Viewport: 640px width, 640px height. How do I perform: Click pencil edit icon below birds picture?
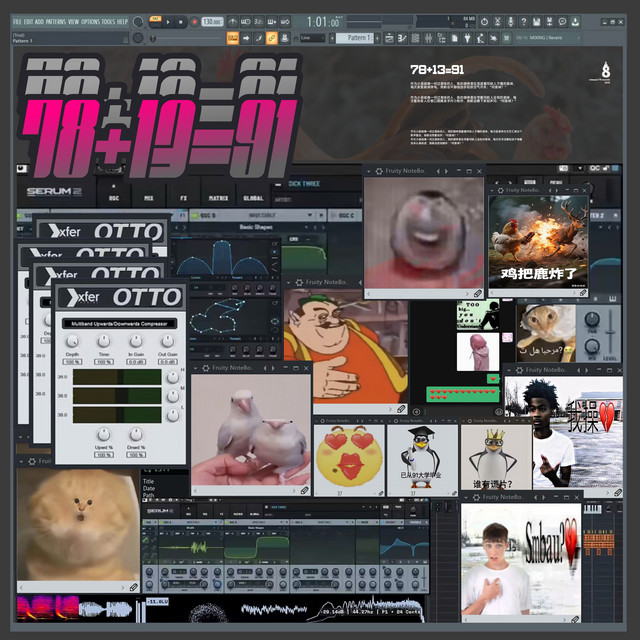[304, 490]
